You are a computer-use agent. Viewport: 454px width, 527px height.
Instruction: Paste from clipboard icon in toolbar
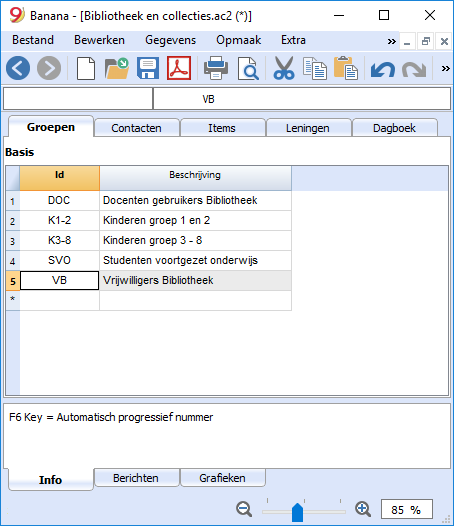pyautogui.click(x=346, y=68)
